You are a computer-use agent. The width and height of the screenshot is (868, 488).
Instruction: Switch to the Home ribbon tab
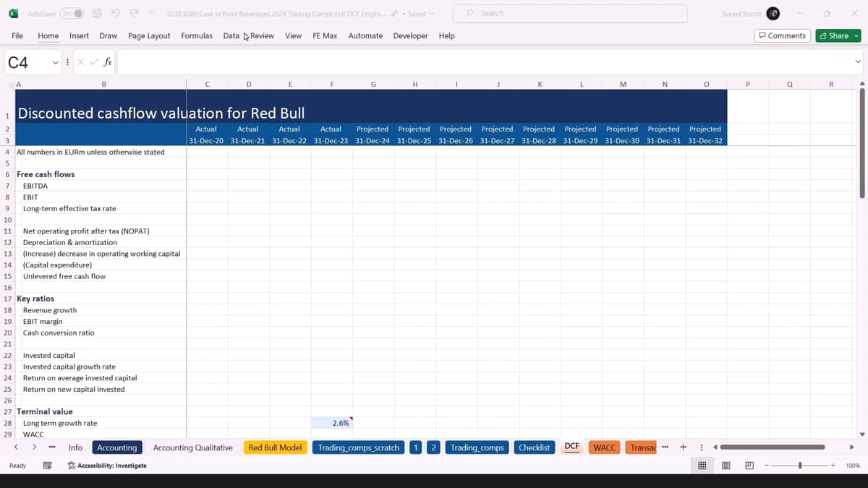[48, 35]
